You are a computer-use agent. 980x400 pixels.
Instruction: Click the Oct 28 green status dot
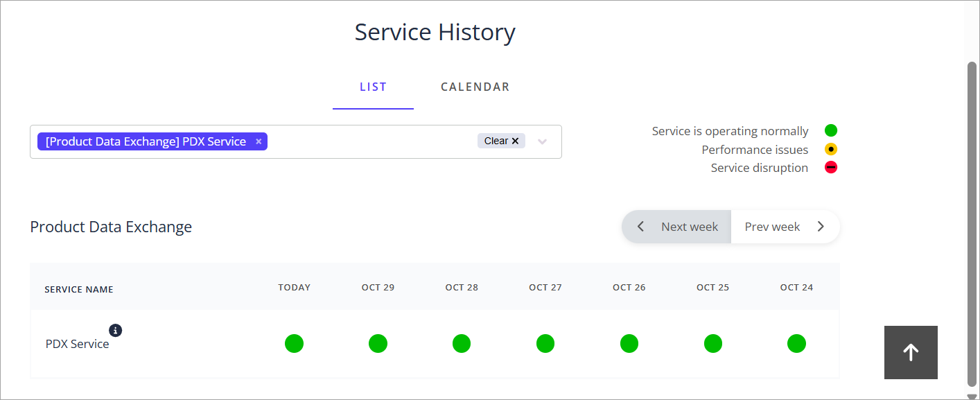pos(462,343)
